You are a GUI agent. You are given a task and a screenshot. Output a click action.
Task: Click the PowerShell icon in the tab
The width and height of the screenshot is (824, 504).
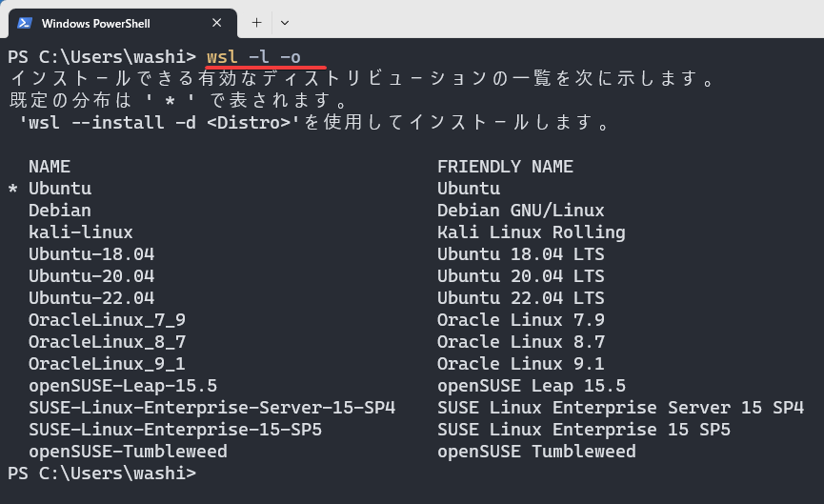tap(25, 23)
